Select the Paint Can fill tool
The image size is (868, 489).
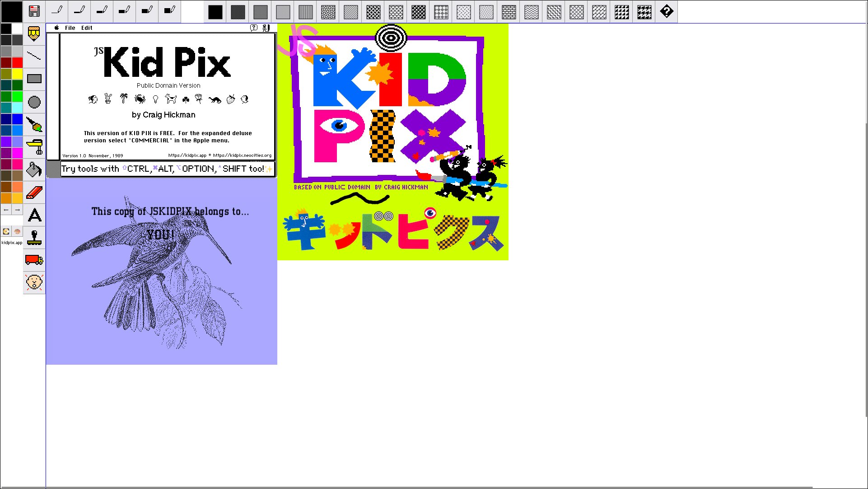(x=34, y=169)
